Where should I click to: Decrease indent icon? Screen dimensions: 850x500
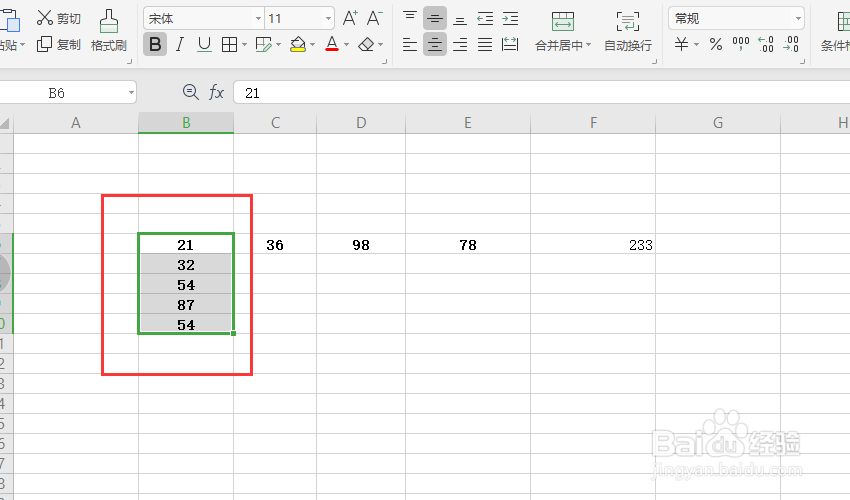pos(485,19)
